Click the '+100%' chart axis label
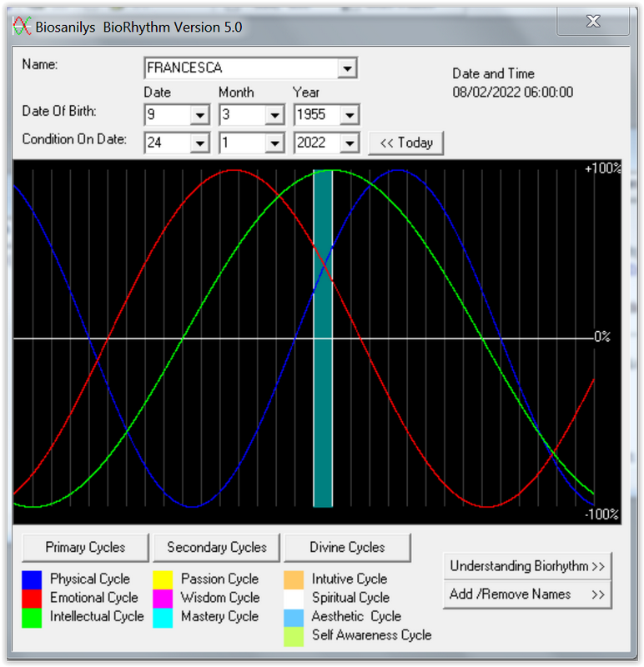This screenshot has width=644, height=667. (x=602, y=168)
